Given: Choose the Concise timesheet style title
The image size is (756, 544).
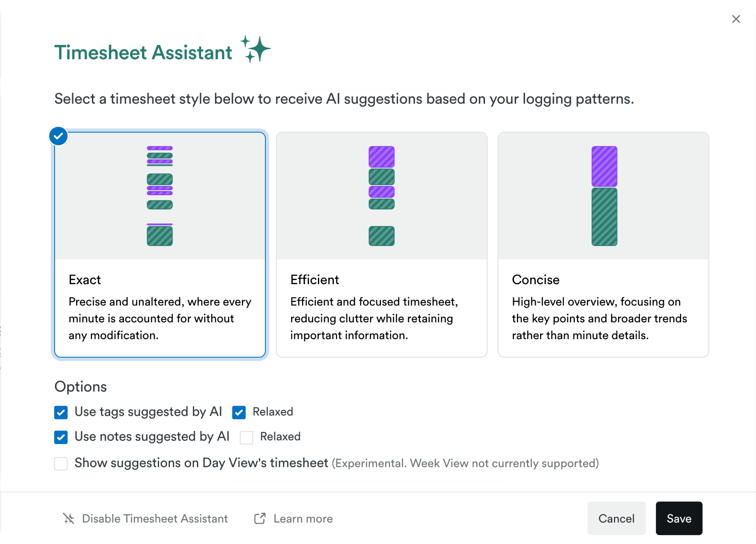Looking at the screenshot, I should 535,280.
